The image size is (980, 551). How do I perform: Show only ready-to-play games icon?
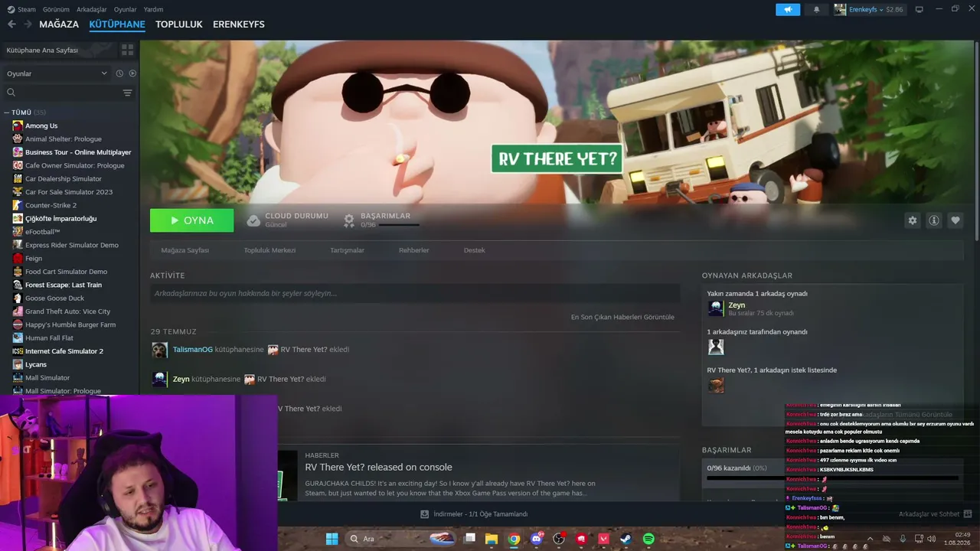[132, 73]
